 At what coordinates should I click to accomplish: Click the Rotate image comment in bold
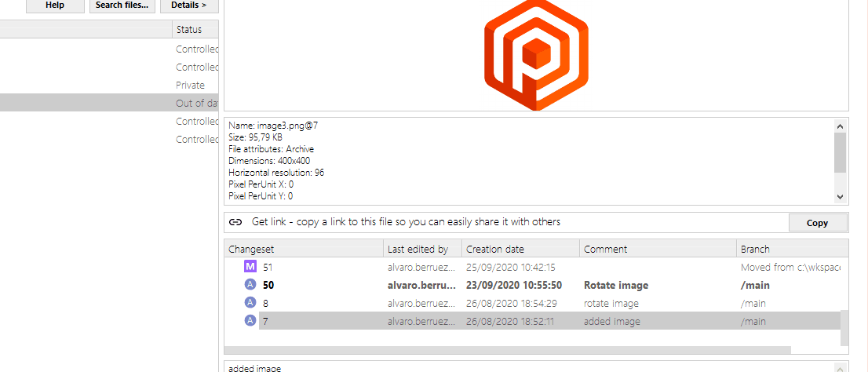pyautogui.click(x=616, y=286)
